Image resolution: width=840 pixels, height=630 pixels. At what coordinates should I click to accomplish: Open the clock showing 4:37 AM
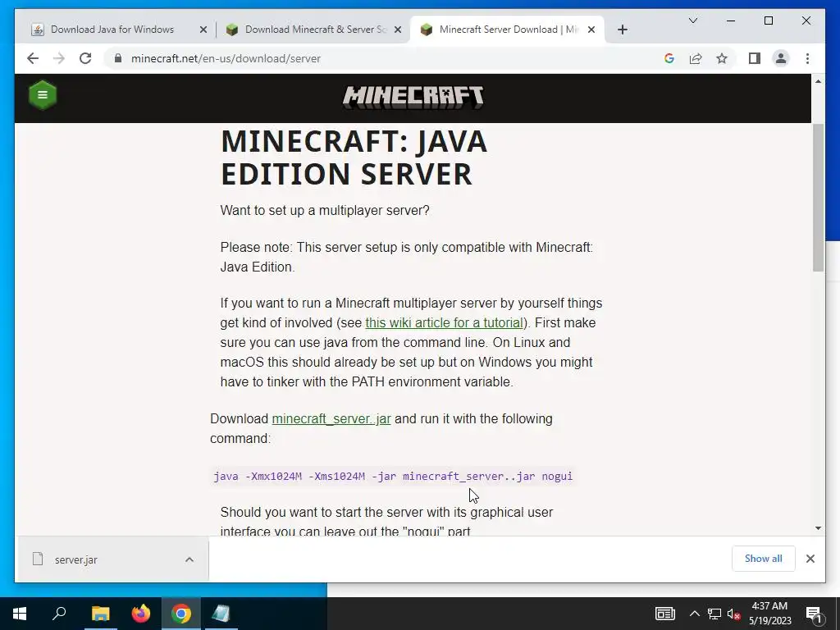[769, 614]
